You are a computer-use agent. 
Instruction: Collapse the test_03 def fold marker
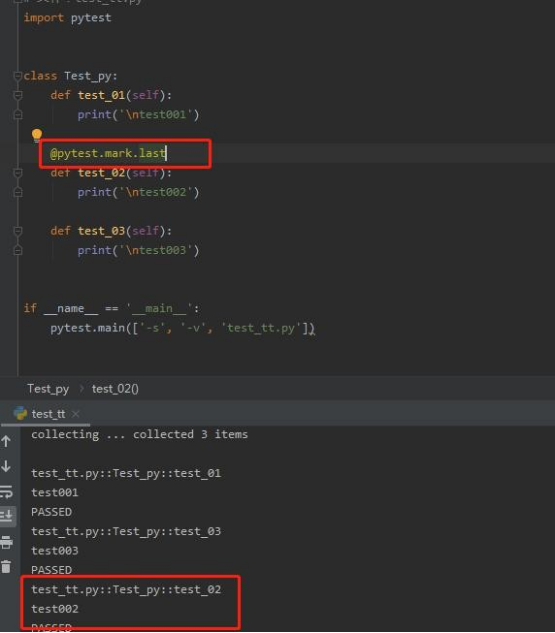pos(17,231)
